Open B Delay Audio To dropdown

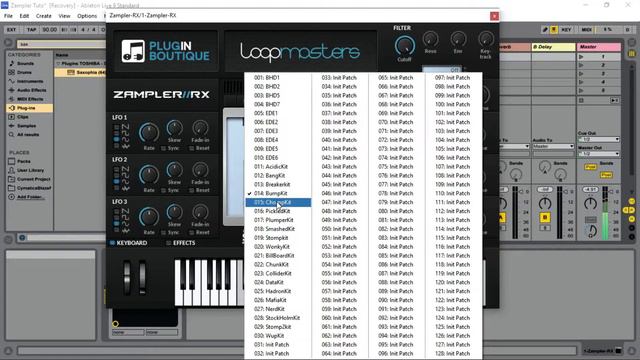click(x=553, y=146)
